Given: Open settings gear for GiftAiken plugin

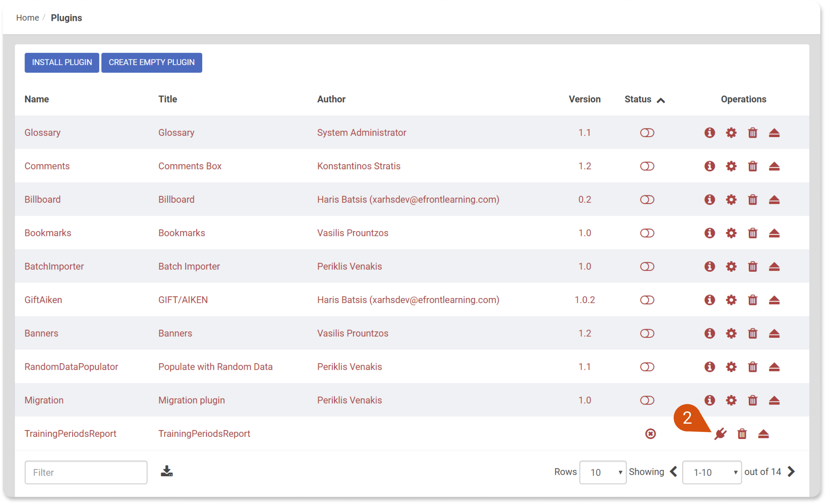Looking at the screenshot, I should click(731, 300).
